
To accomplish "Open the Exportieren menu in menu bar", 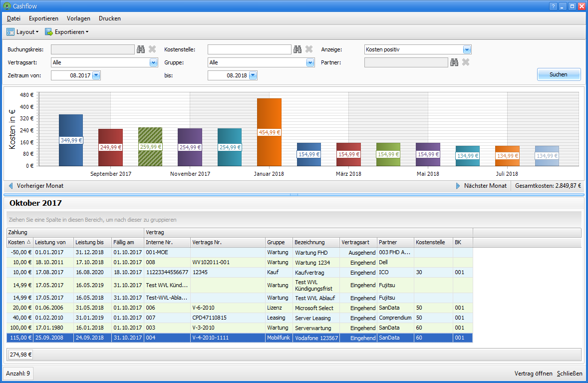I will coord(43,18).
